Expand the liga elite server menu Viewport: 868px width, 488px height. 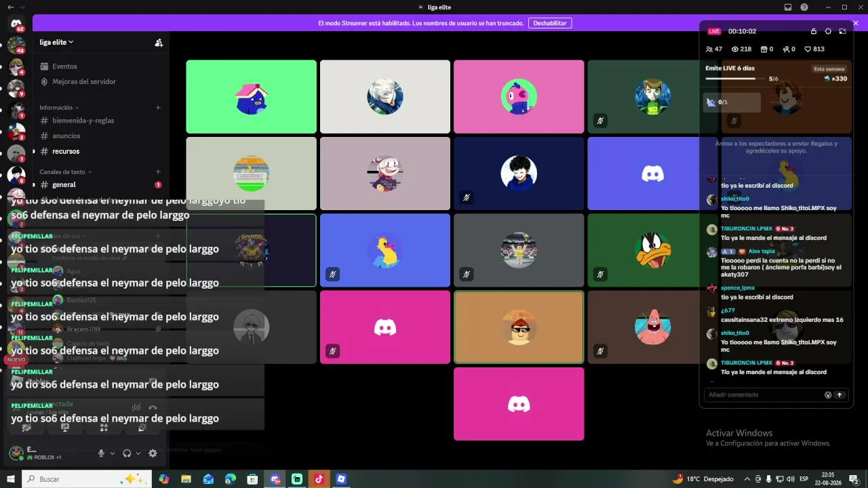click(56, 42)
